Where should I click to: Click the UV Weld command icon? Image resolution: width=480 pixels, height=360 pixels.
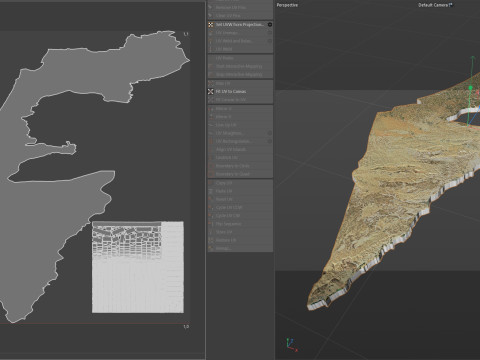tap(211, 49)
